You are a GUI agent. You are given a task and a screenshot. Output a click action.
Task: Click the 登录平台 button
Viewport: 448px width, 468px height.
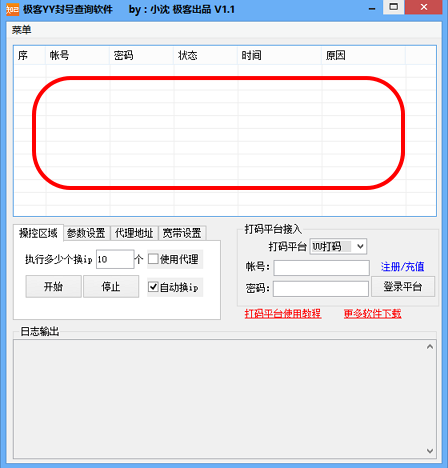403,286
